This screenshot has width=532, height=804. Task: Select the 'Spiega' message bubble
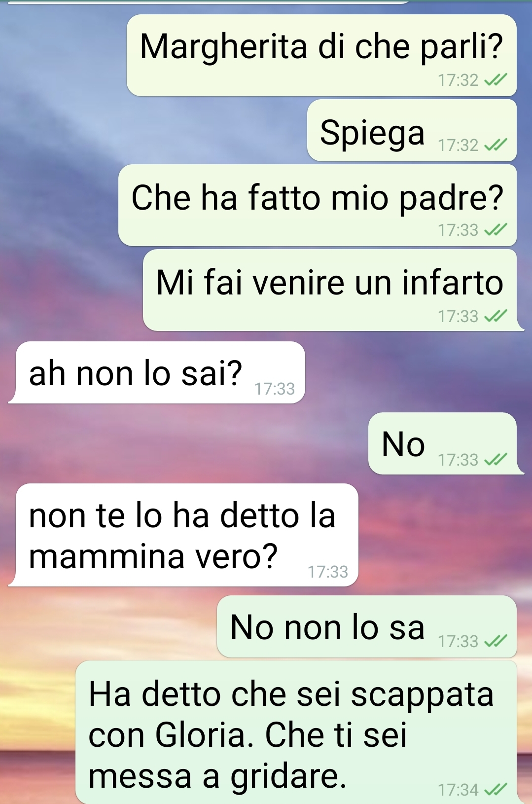412,130
